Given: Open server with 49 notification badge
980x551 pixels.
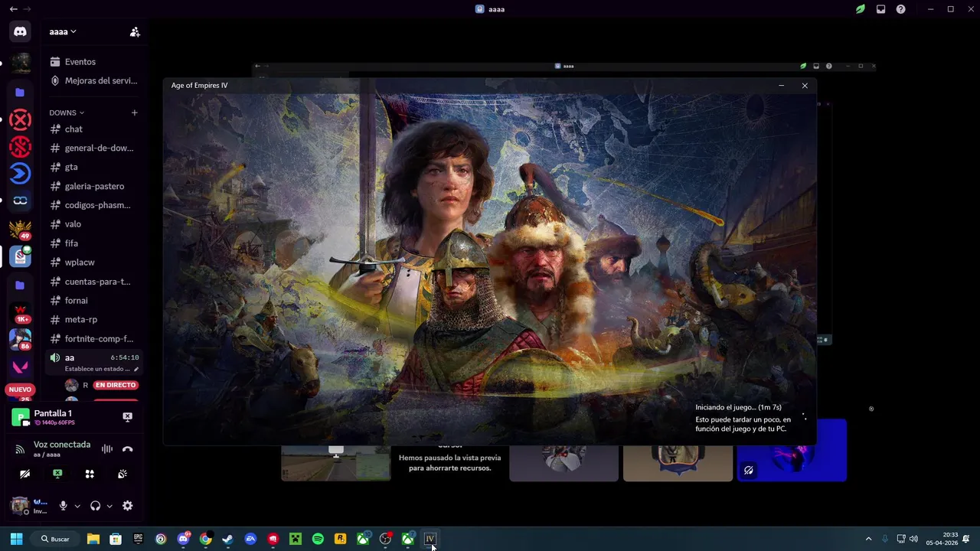Looking at the screenshot, I should tap(20, 230).
